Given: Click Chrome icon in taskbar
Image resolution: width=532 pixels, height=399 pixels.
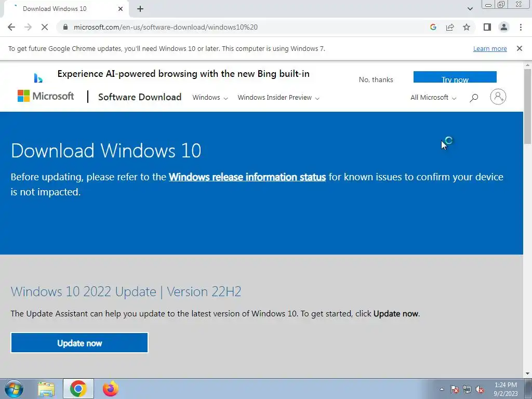Looking at the screenshot, I should pos(78,389).
